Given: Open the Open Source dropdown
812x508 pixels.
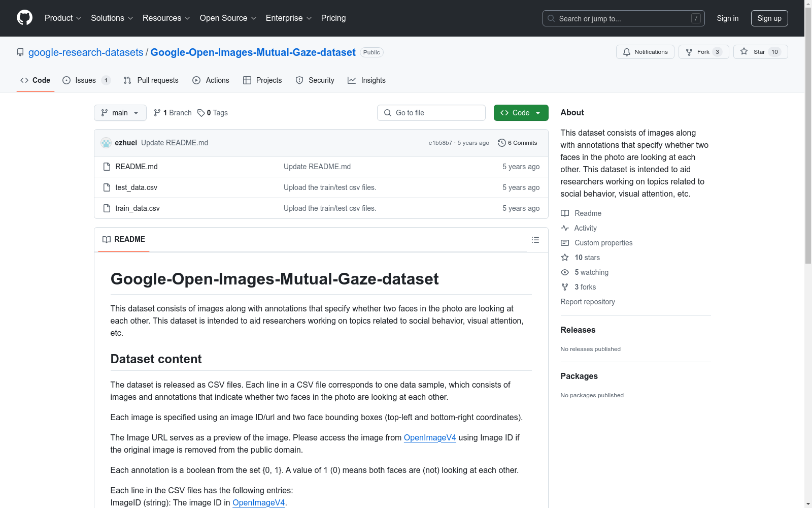Looking at the screenshot, I should (x=228, y=18).
